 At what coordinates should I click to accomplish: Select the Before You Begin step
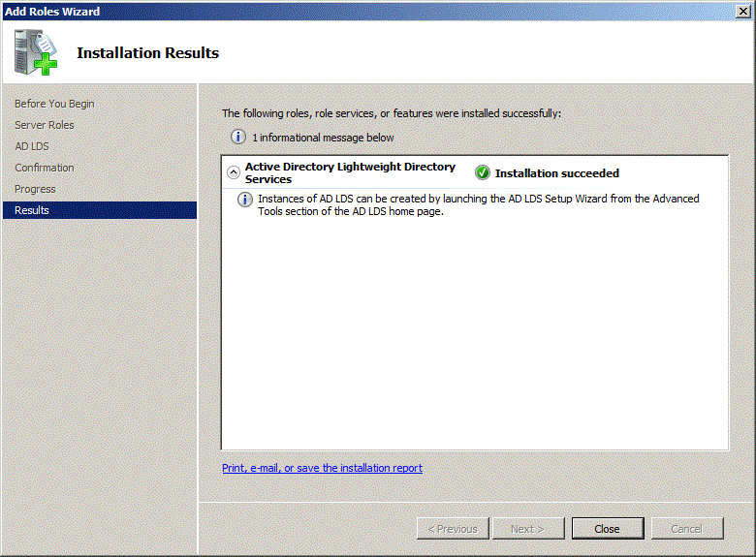(54, 104)
